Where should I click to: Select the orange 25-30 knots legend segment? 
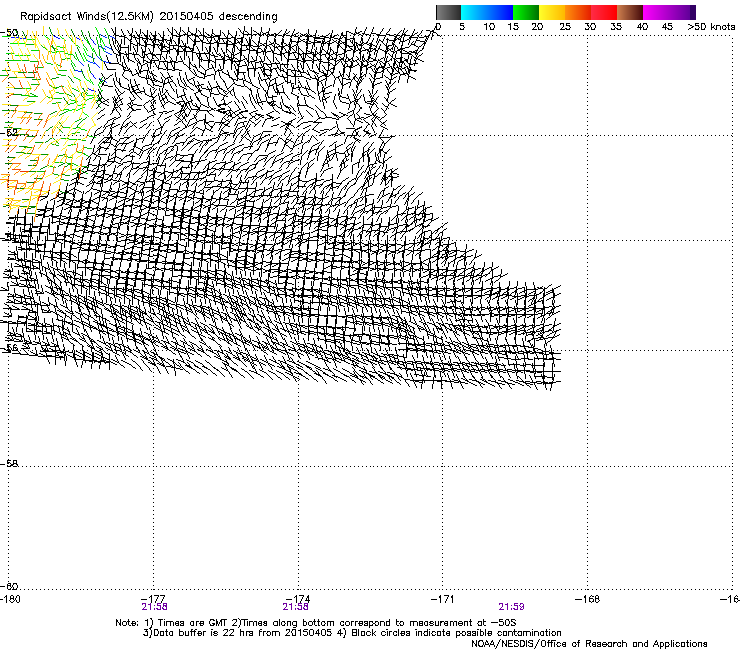tap(578, 12)
